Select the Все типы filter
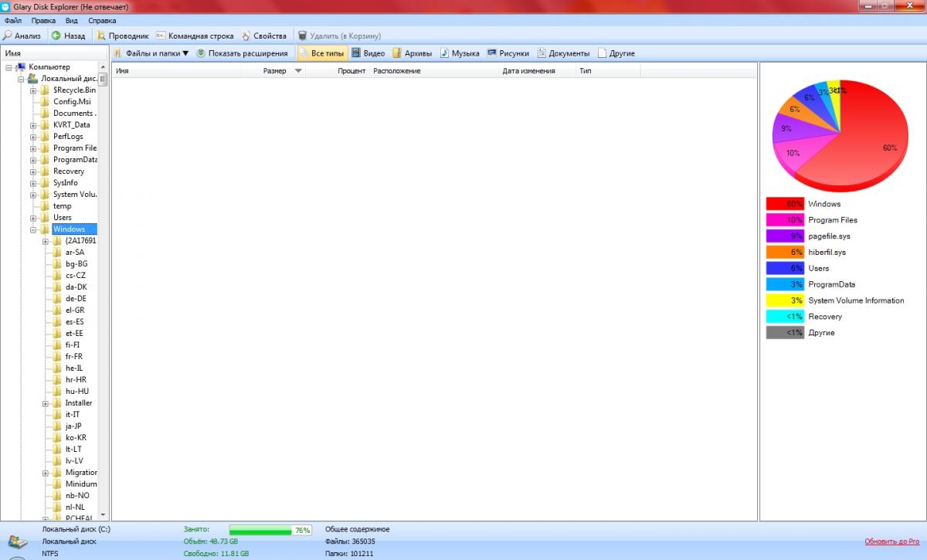Viewport: 927px width, 560px height. click(x=321, y=53)
